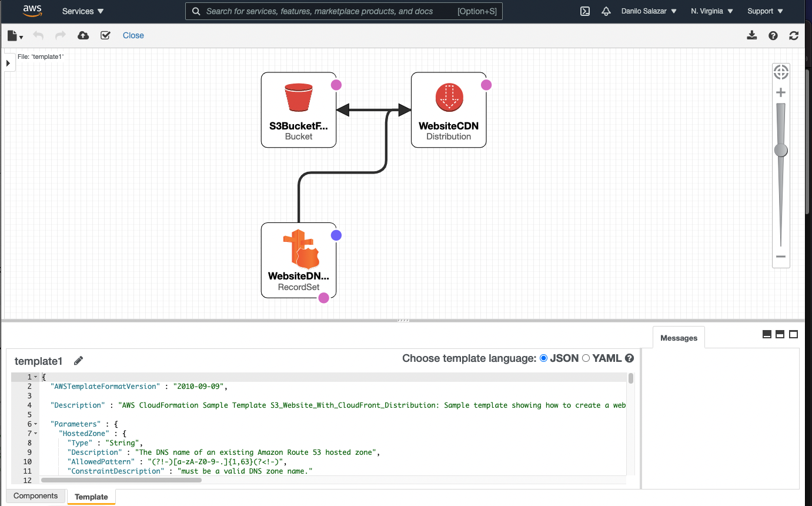Click the Close link in toolbar

pos(133,35)
